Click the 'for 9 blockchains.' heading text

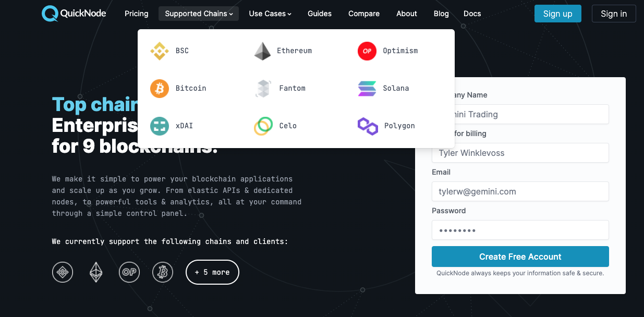135,146
